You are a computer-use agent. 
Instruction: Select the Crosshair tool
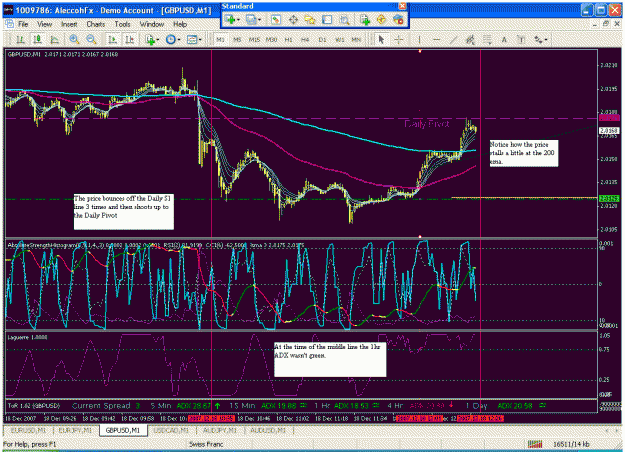(x=399, y=39)
